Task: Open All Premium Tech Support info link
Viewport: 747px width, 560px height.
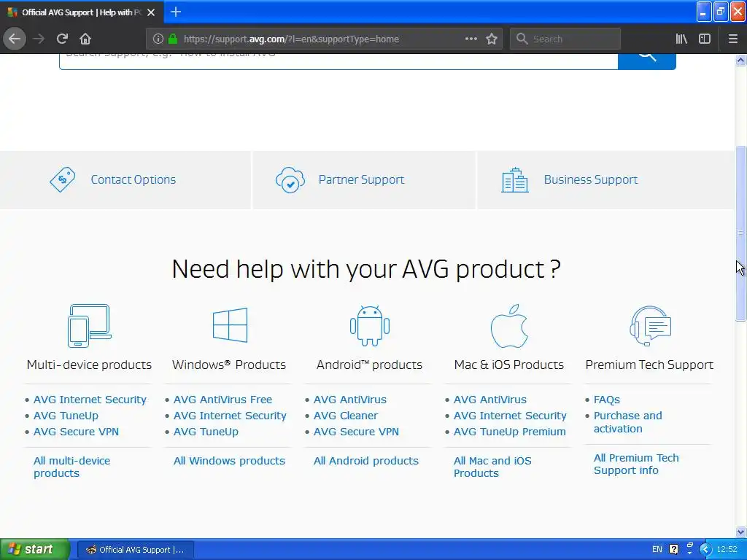Action: [636, 464]
